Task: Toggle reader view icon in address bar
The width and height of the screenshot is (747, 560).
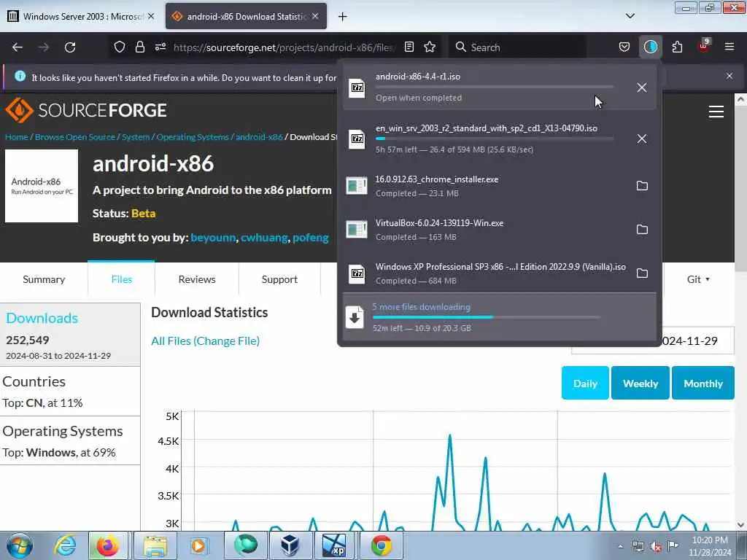Action: click(x=409, y=47)
